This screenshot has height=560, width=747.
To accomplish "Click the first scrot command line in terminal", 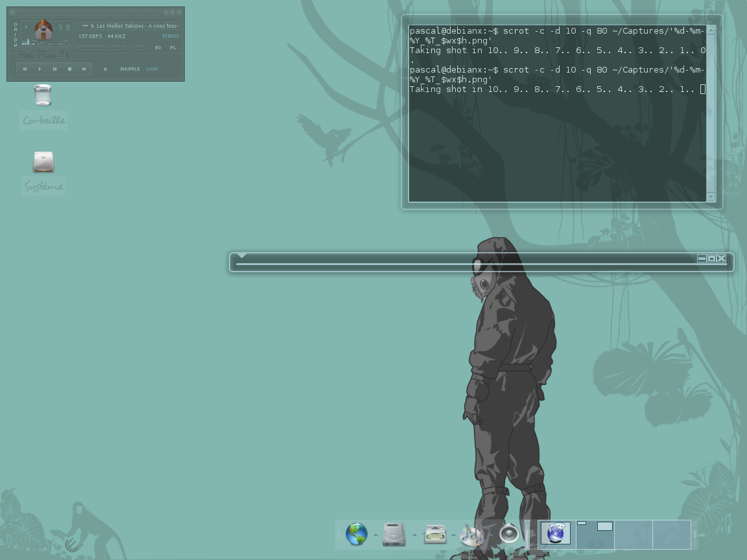I will pos(557,36).
